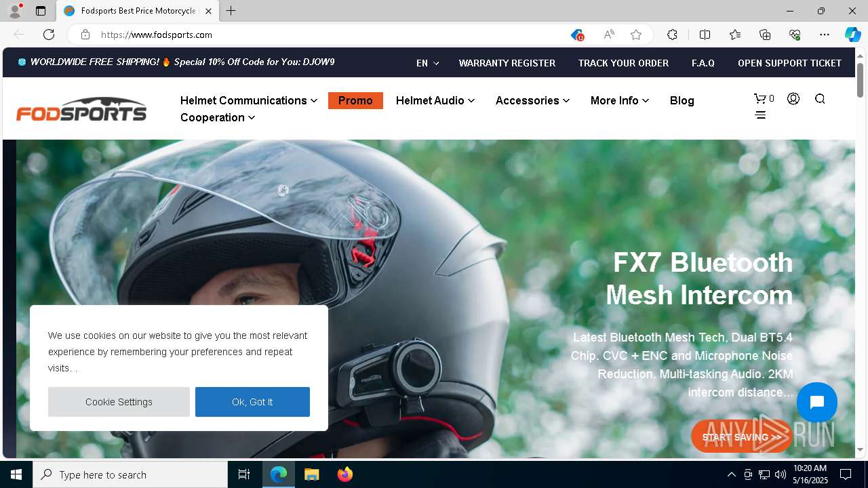Open the Promo menu item

click(355, 100)
